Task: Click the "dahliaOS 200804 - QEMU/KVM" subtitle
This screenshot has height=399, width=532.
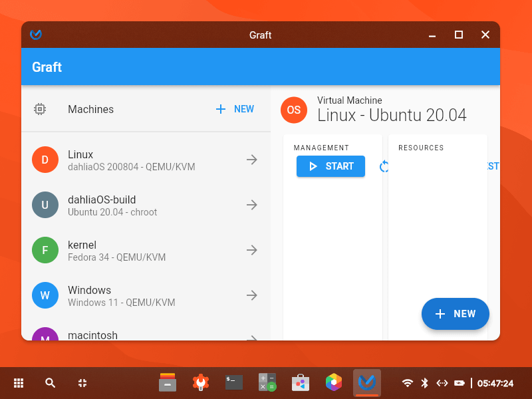Action: tap(132, 167)
